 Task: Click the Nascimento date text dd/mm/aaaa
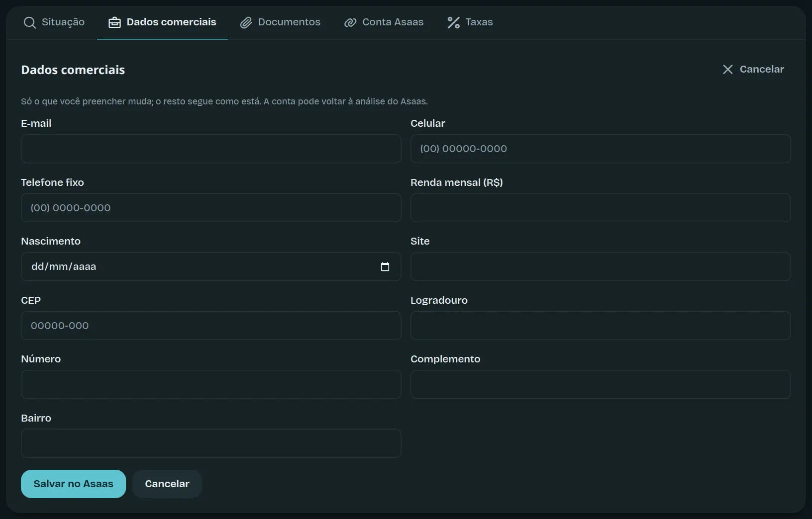coord(64,266)
